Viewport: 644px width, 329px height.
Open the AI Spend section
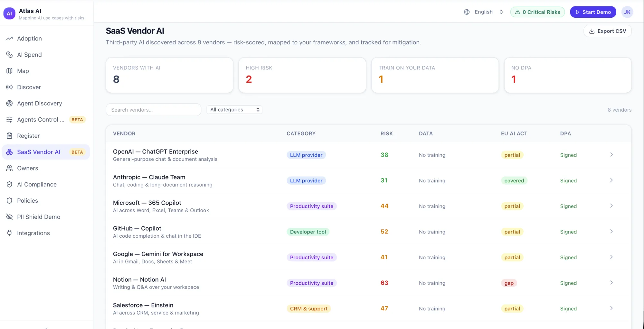point(46,55)
